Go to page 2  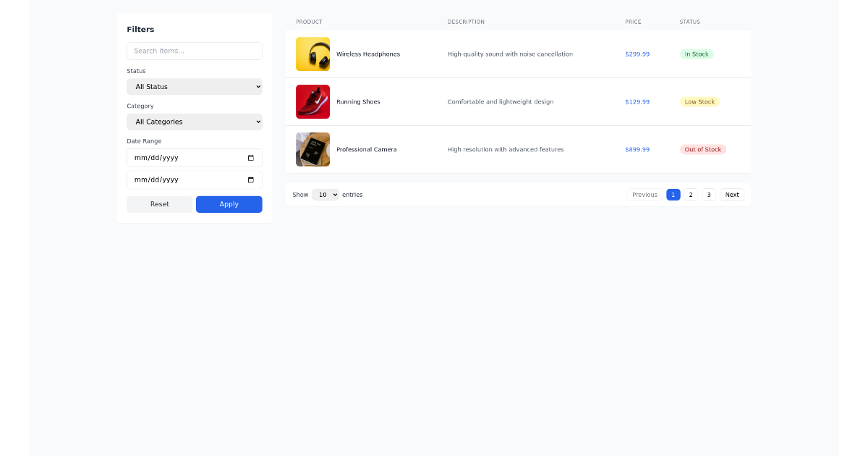pos(691,195)
